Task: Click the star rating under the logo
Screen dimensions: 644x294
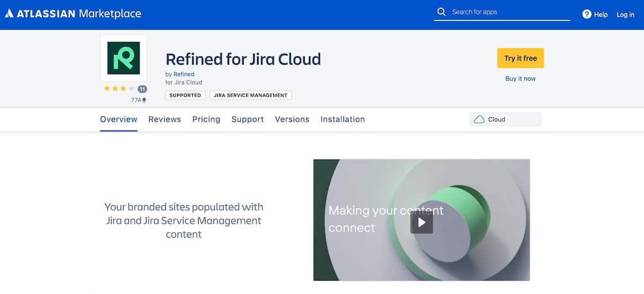Action: 119,89
